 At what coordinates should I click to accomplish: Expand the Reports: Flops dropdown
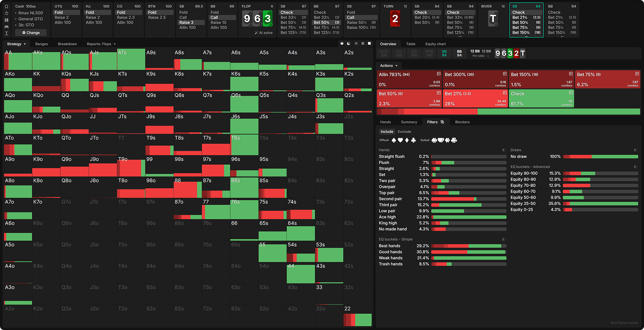[x=101, y=44]
